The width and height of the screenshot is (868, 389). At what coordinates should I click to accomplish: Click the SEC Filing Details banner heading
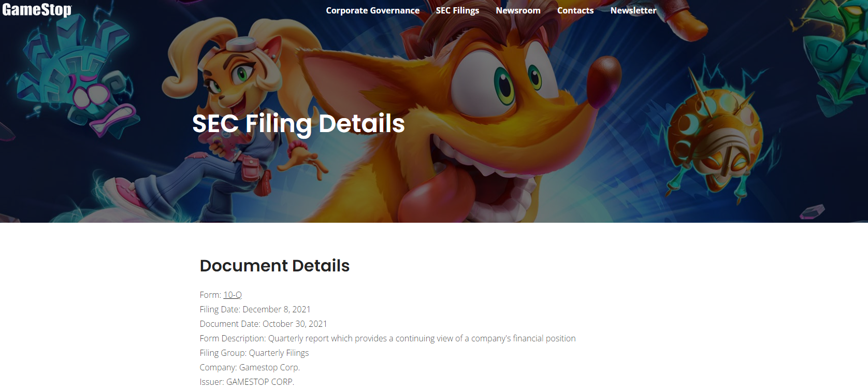point(298,124)
